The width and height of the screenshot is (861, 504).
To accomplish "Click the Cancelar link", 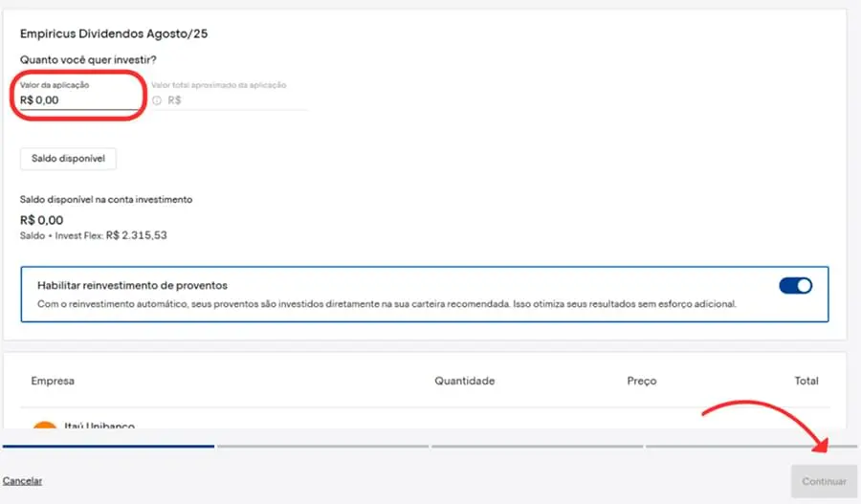I will point(22,481).
